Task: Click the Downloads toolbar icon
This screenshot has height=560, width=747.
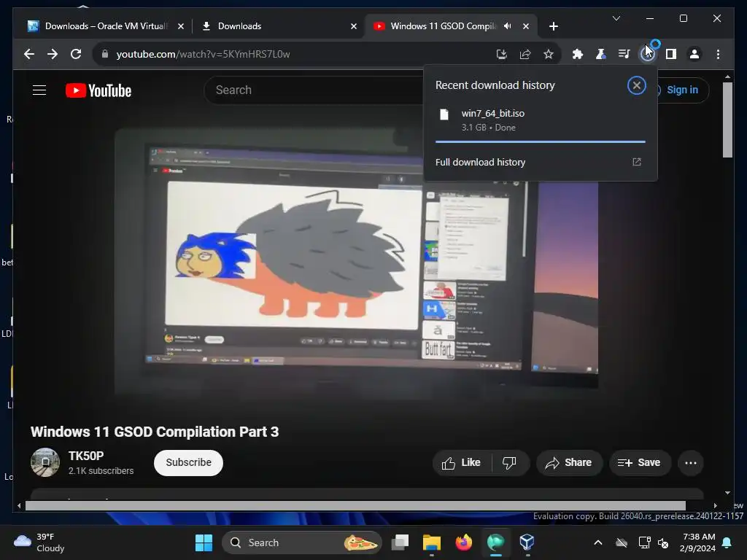Action: (648, 54)
